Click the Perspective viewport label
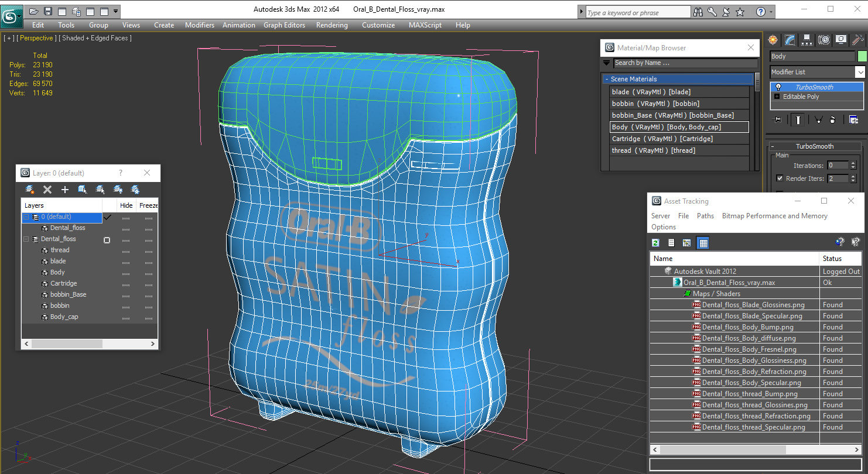The width and height of the screenshot is (868, 474). coord(37,38)
